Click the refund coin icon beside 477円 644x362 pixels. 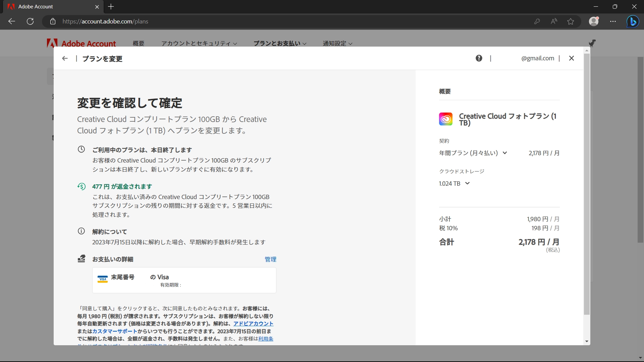(x=82, y=186)
